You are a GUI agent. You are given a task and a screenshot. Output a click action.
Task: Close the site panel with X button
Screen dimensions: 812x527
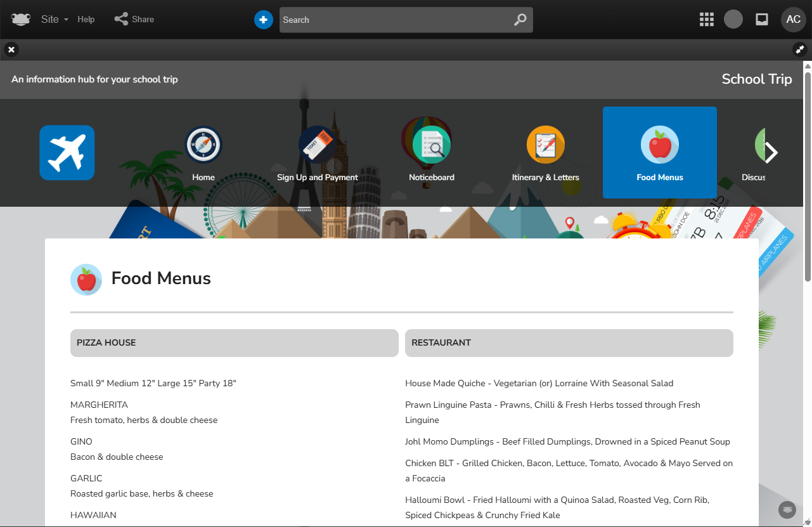[11, 49]
